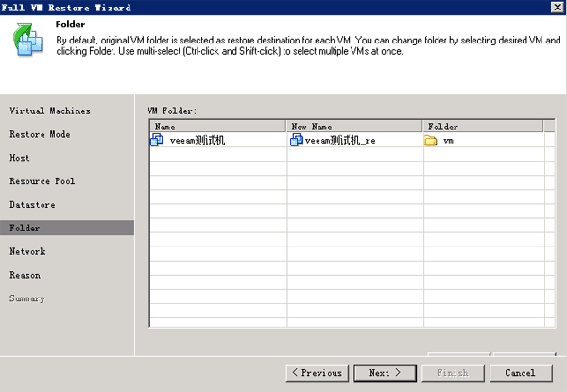Go to Virtual Machines step
567x392 pixels.
coord(50,111)
